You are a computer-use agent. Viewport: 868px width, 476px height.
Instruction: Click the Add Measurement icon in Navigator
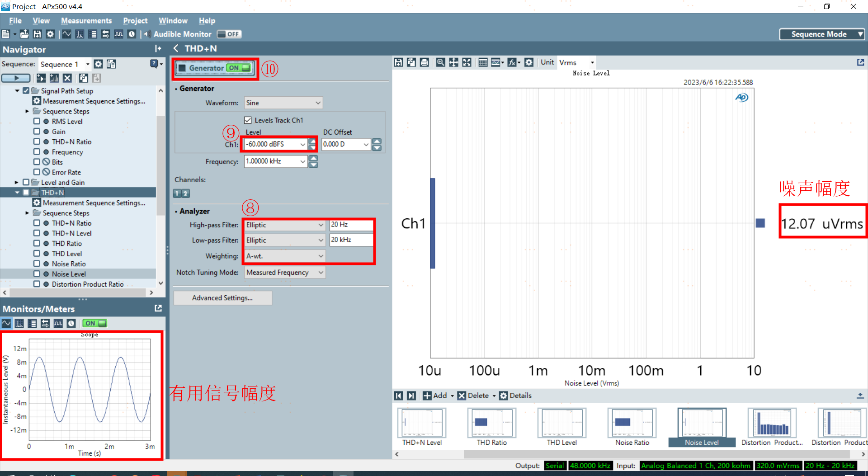(x=54, y=78)
